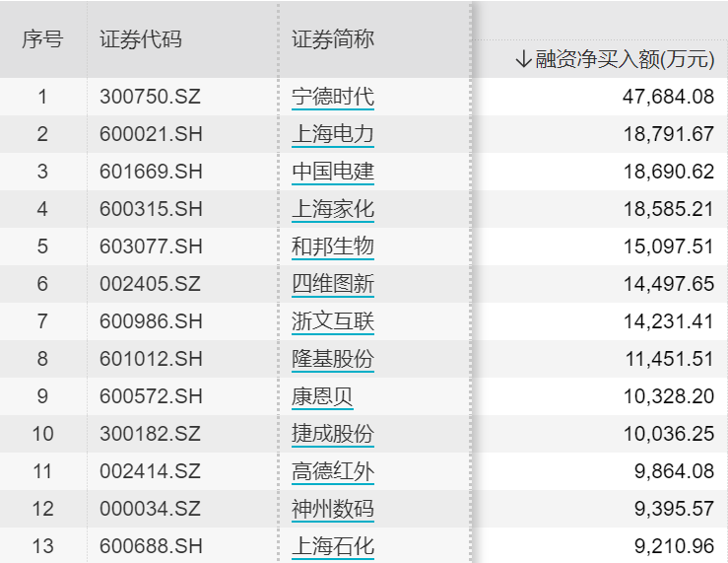Click the value 14,497.65

point(669,284)
